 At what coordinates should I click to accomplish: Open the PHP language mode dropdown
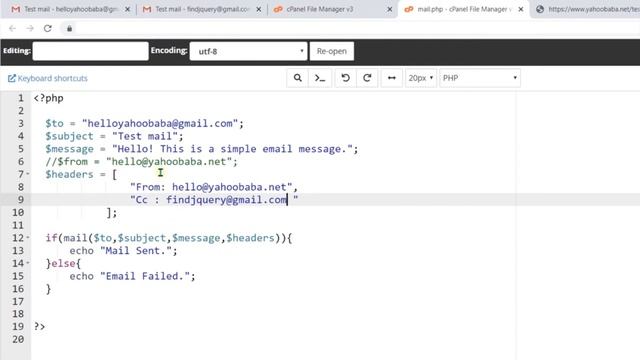point(480,78)
